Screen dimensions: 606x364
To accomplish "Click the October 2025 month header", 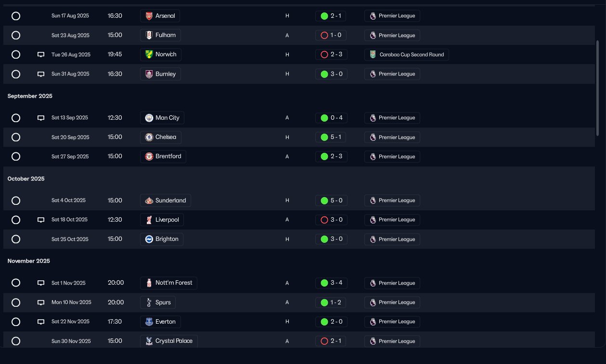I will coord(26,179).
